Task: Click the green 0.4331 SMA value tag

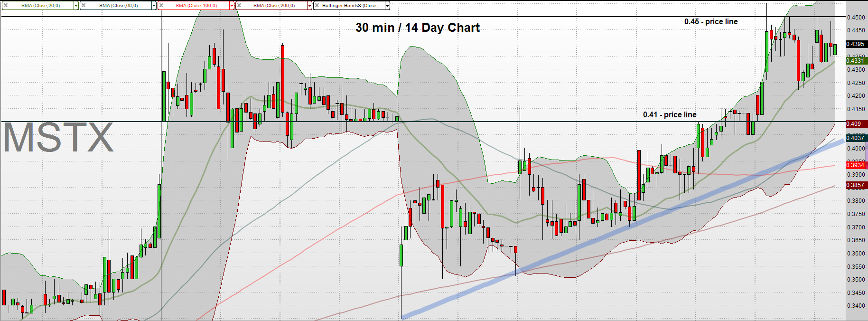Action: point(857,60)
